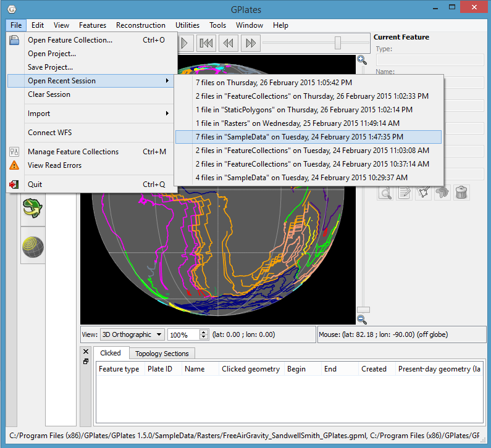Screen dimensions: 491x448
Task: Open the File menu
Action: (16, 25)
